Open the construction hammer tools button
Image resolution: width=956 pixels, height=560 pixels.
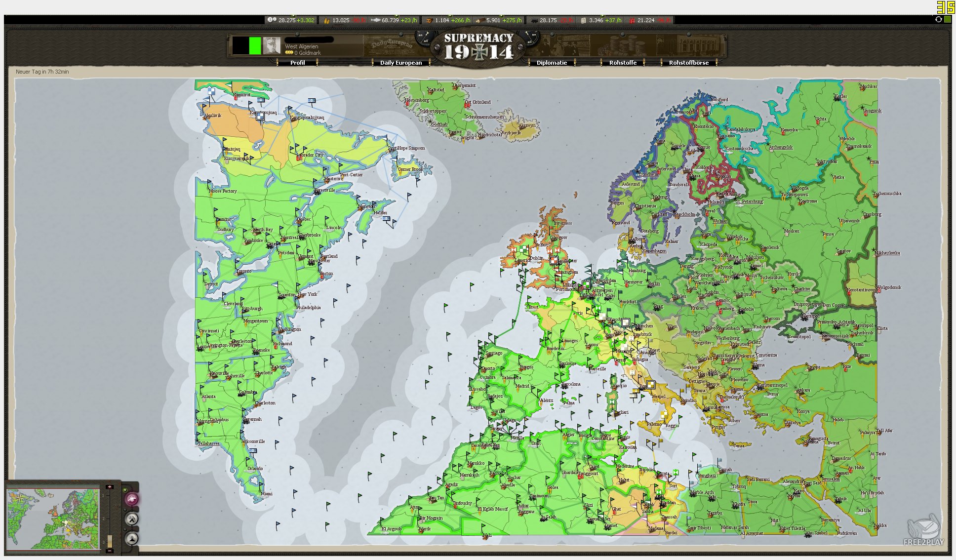tap(131, 519)
